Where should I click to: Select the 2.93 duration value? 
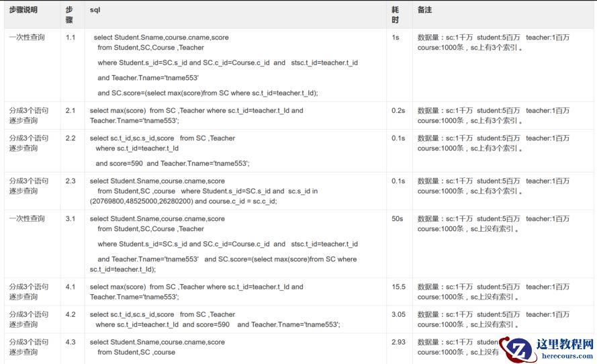(399, 343)
